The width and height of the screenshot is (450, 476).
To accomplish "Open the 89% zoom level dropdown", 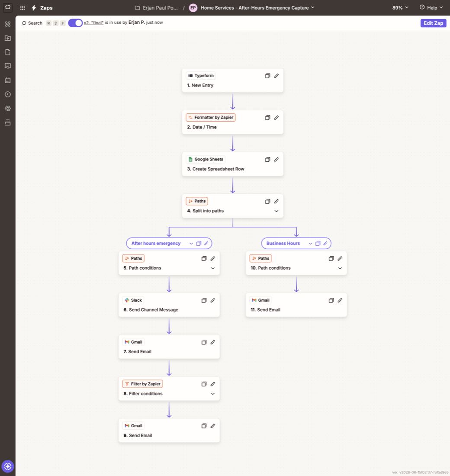I will point(400,8).
